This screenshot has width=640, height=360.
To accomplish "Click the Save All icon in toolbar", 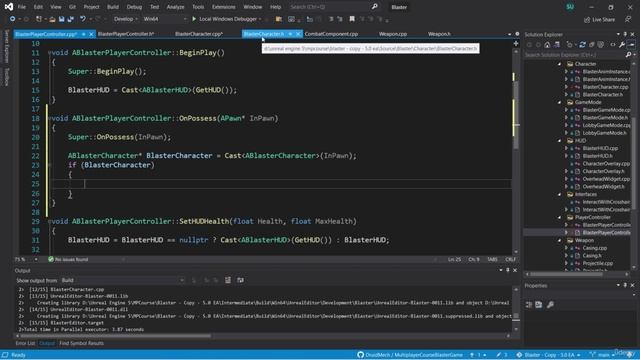I will pos(70,19).
